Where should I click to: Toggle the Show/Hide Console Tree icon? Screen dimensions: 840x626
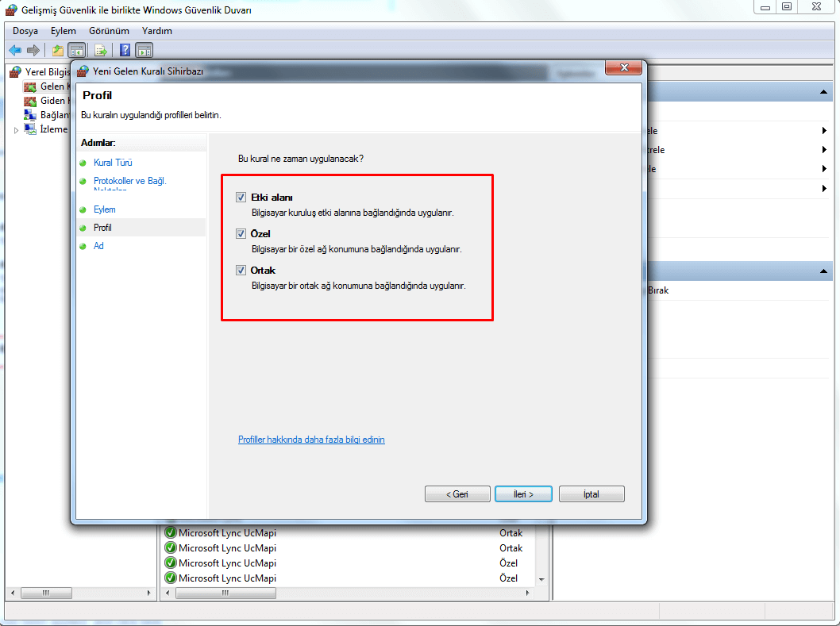pyautogui.click(x=77, y=50)
